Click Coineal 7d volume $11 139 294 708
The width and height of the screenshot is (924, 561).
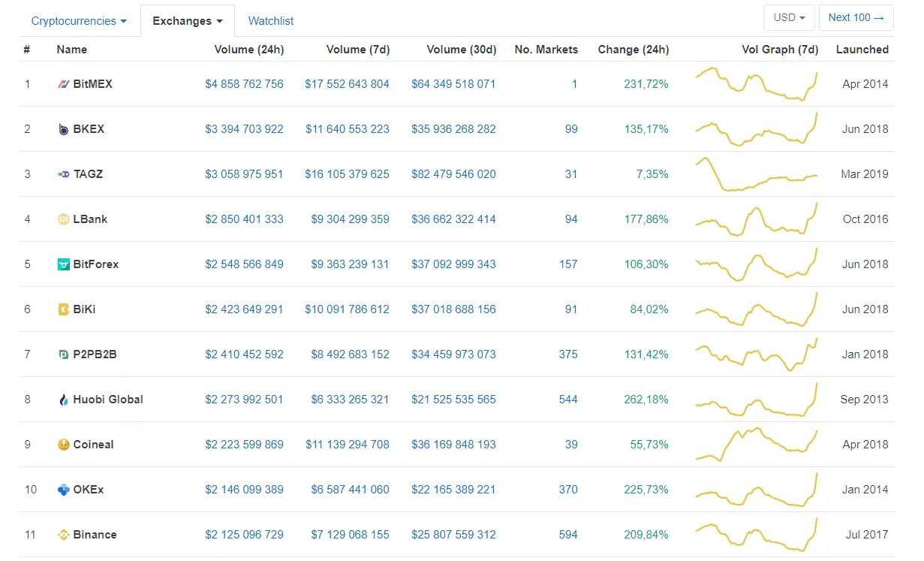pos(348,445)
